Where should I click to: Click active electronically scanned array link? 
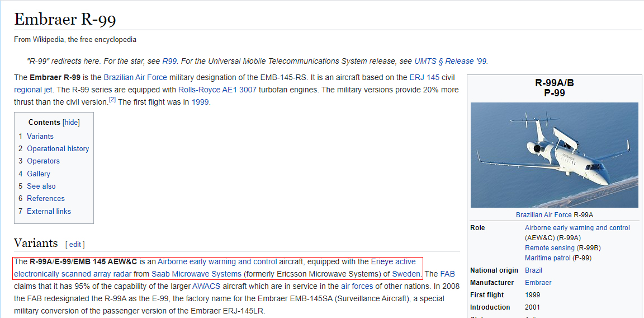click(x=73, y=274)
